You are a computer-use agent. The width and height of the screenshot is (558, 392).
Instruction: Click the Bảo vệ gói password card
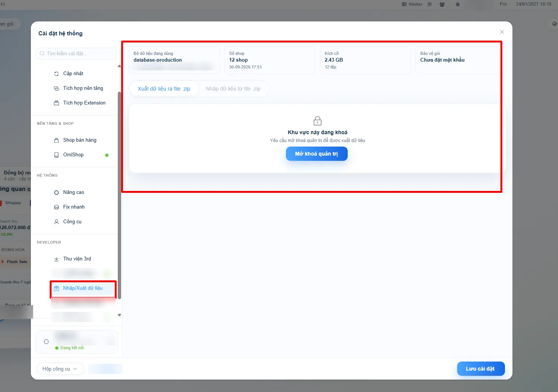tap(461, 60)
